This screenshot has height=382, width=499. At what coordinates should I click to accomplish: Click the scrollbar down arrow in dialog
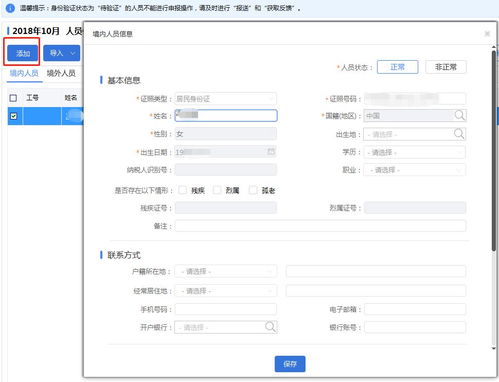[494, 348]
